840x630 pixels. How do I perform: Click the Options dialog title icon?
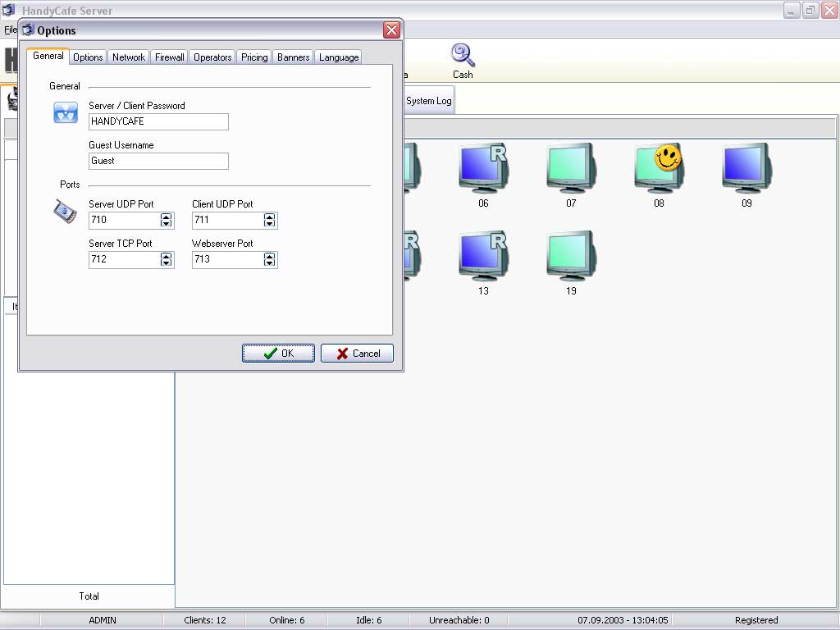point(28,30)
